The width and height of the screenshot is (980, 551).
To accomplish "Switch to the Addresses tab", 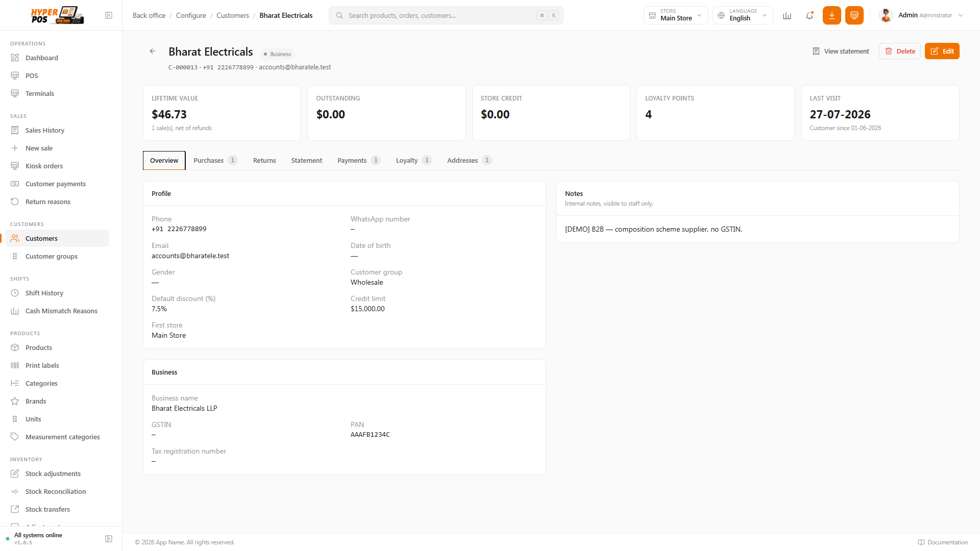I will click(469, 160).
